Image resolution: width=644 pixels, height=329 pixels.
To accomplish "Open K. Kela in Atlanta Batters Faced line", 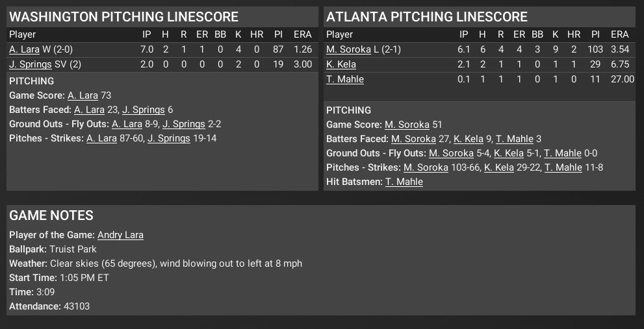I will [468, 139].
